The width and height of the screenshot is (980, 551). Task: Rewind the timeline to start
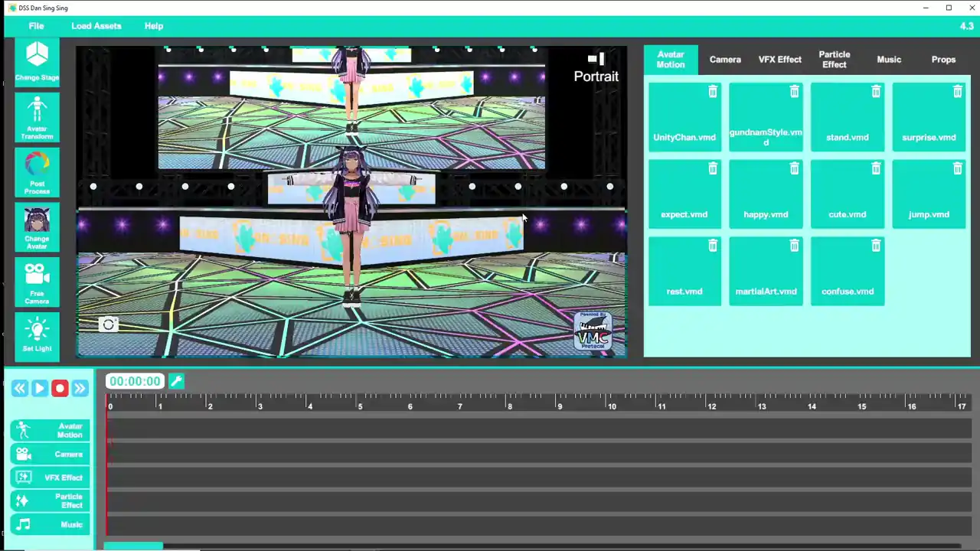pyautogui.click(x=19, y=389)
